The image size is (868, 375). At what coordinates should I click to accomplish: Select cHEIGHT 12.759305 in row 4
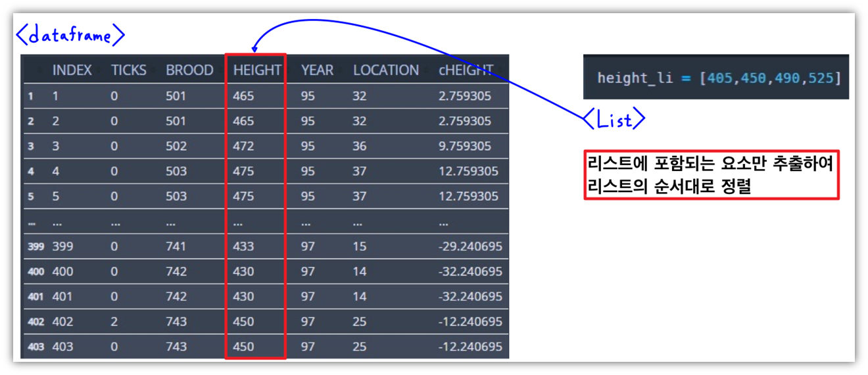(468, 171)
